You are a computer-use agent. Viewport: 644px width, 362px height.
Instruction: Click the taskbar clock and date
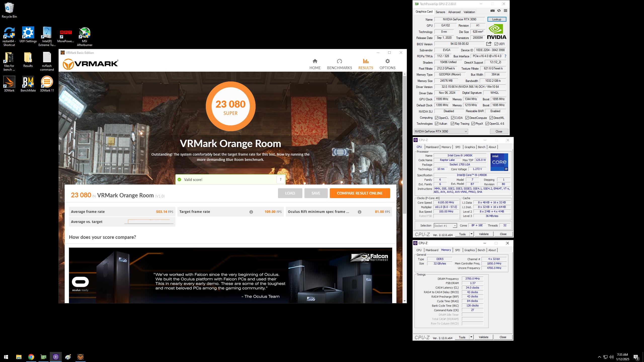[622, 357]
